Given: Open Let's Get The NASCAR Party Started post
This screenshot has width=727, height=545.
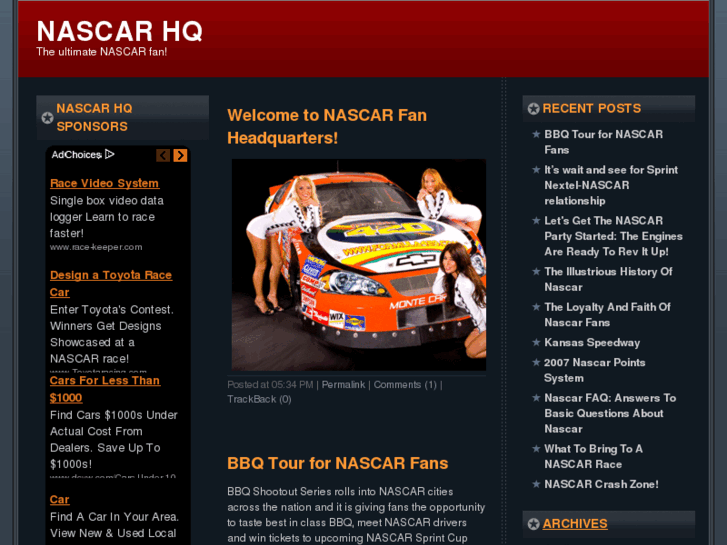Looking at the screenshot, I should coord(613,236).
